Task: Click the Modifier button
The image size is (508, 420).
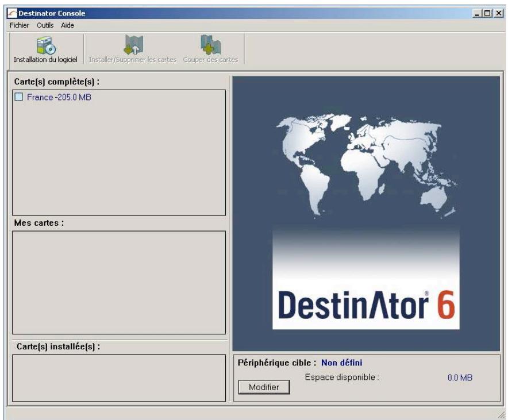Action: coord(264,387)
